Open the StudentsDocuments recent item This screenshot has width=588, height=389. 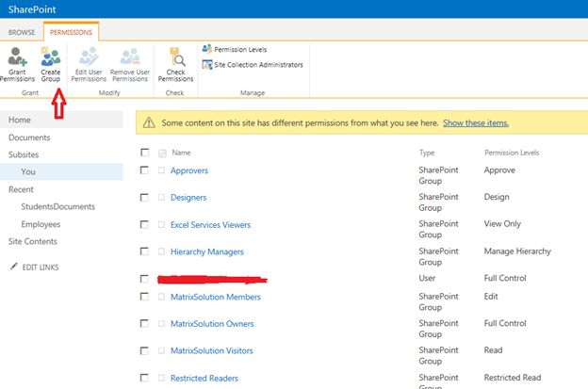pos(57,206)
